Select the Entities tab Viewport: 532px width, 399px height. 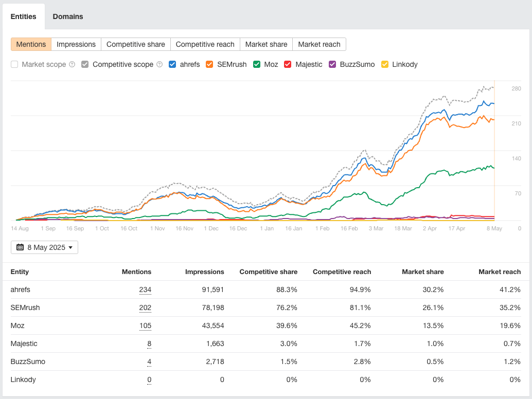tap(24, 16)
